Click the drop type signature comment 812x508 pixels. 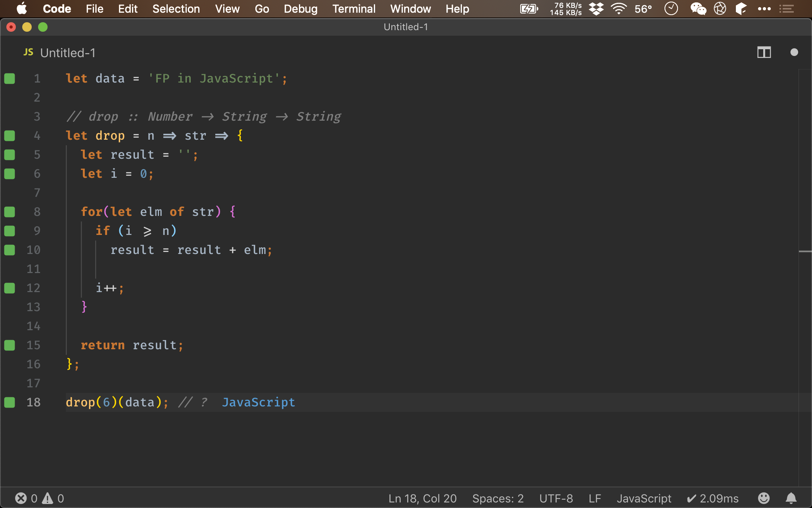click(203, 117)
